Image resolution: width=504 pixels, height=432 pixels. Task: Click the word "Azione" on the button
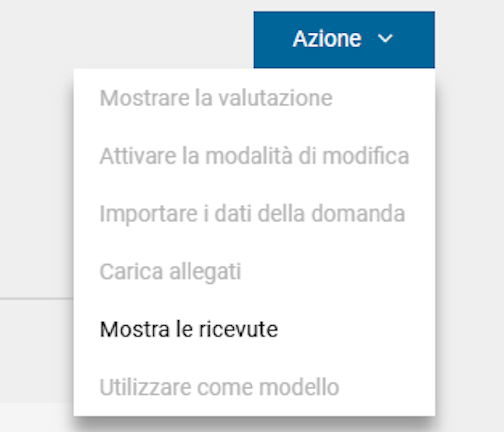[x=327, y=39]
